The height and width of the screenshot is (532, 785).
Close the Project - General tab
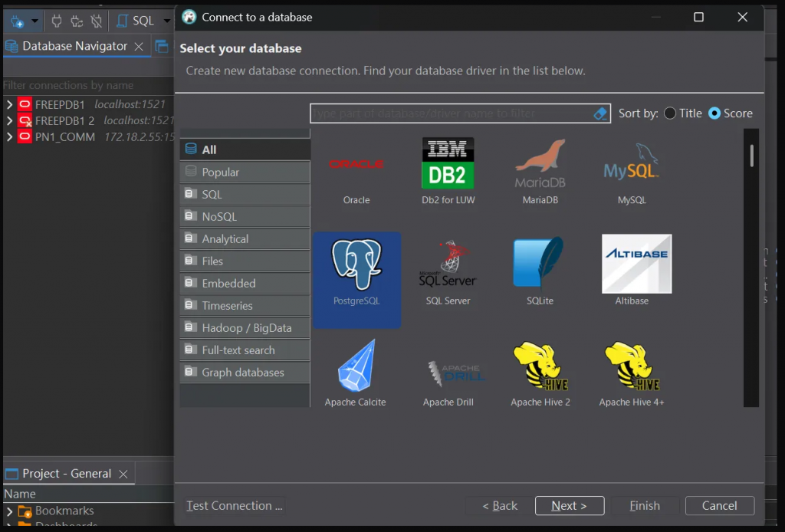pos(123,474)
